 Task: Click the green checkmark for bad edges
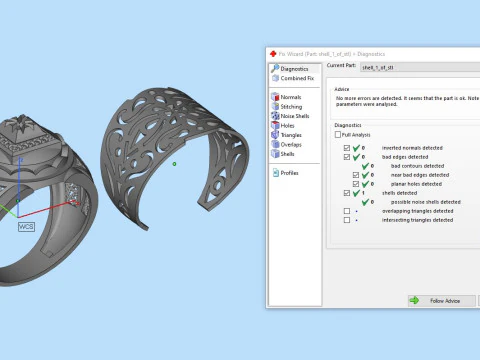(x=356, y=157)
